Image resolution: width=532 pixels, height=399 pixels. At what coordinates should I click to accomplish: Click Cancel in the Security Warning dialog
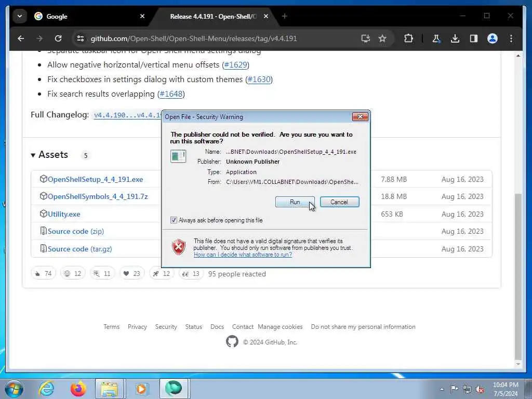(339, 202)
